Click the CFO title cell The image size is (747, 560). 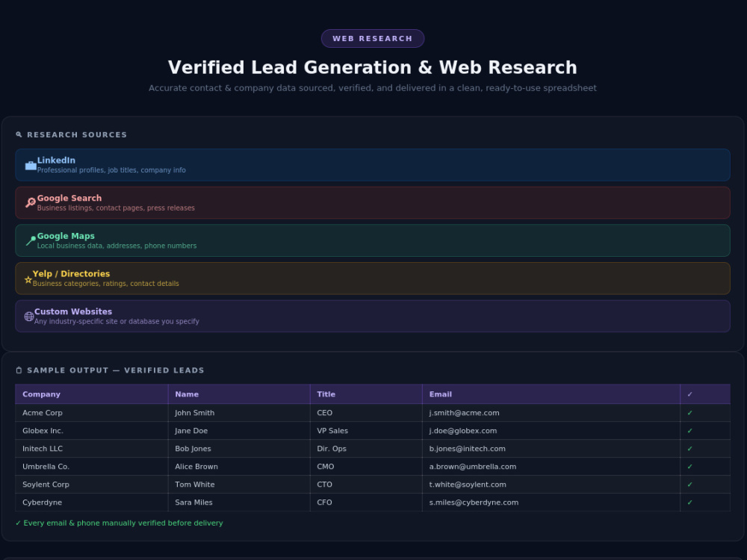point(366,503)
